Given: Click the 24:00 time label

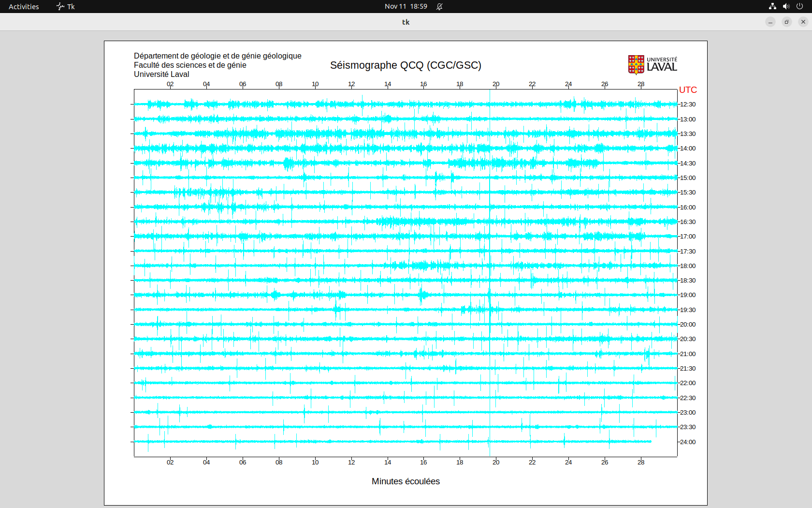Looking at the screenshot, I should 688,442.
